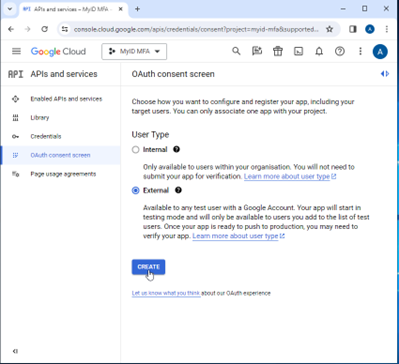Open the Chrome profile avatar
This screenshot has height=364, width=399.
pyautogui.click(x=370, y=29)
